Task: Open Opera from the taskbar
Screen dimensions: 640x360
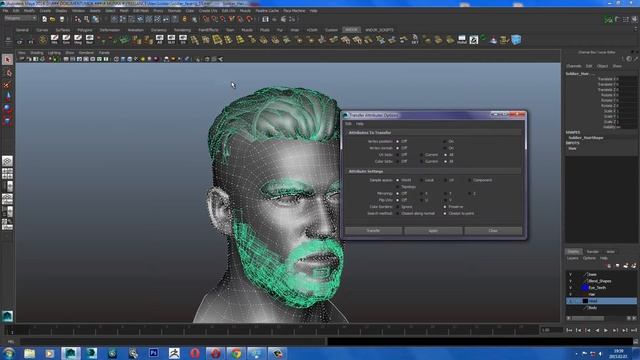Action: pos(195,353)
